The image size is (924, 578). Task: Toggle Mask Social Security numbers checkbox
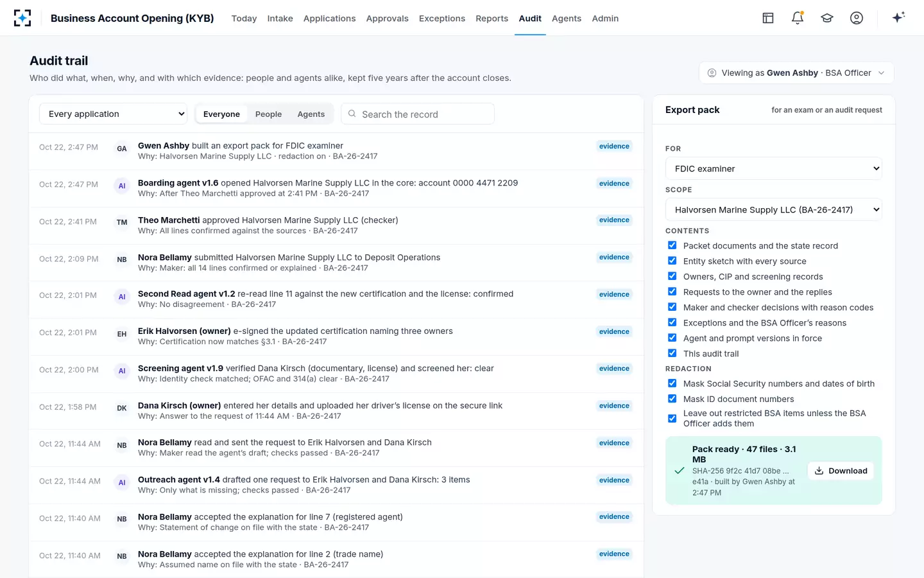pyautogui.click(x=672, y=383)
